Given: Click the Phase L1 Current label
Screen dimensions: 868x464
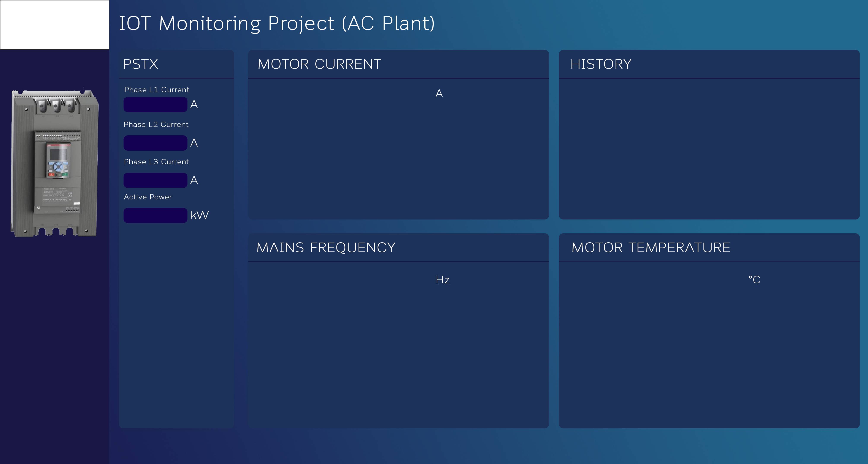Looking at the screenshot, I should [x=157, y=90].
